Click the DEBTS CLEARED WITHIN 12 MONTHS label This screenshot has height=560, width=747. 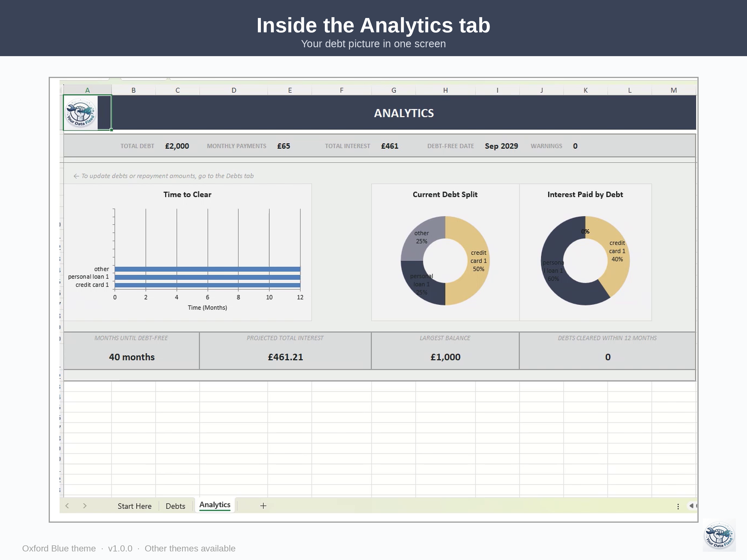607,338
